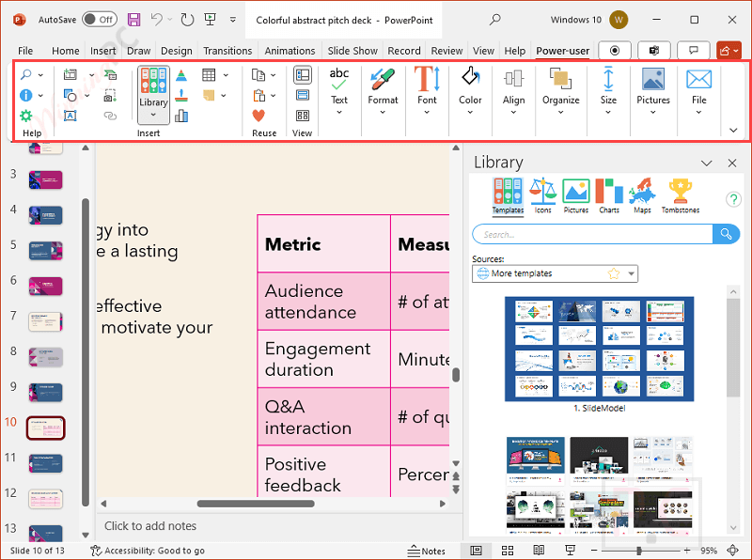
Task: Toggle the AutoSave switch
Action: [x=99, y=19]
